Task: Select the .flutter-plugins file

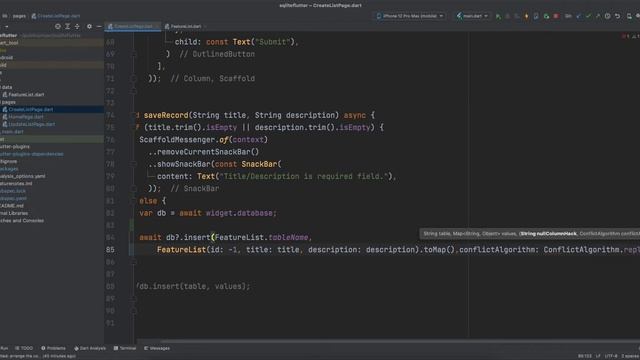Action: tap(15, 147)
